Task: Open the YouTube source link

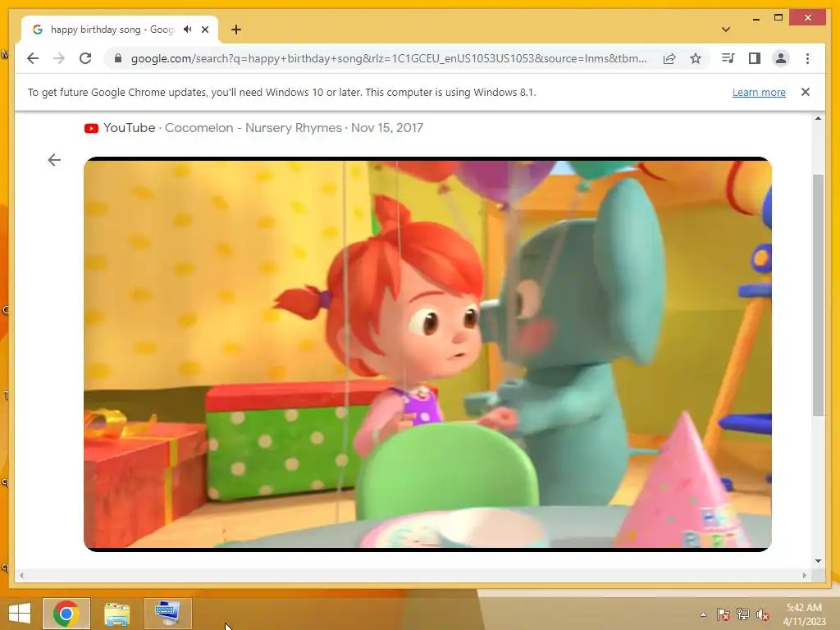Action: coord(129,127)
